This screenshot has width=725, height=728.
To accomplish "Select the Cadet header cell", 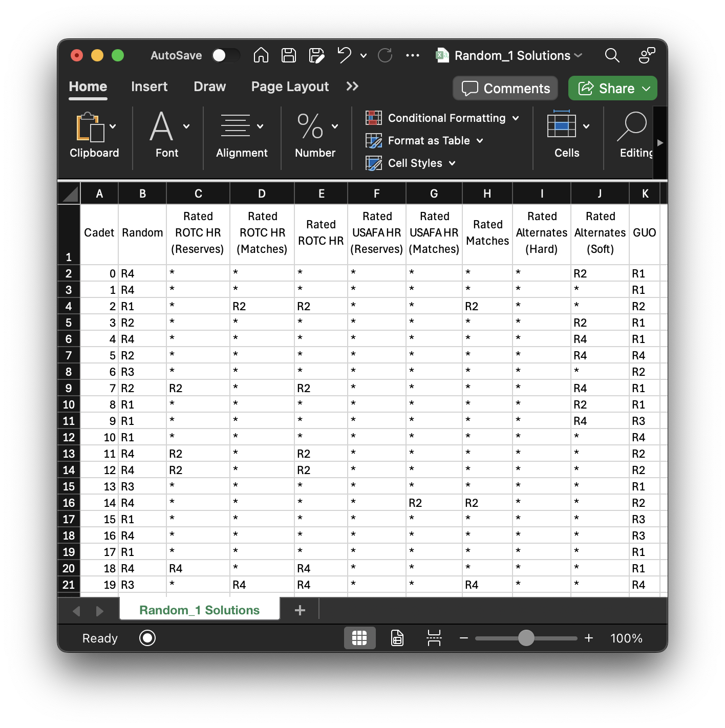I will [99, 234].
